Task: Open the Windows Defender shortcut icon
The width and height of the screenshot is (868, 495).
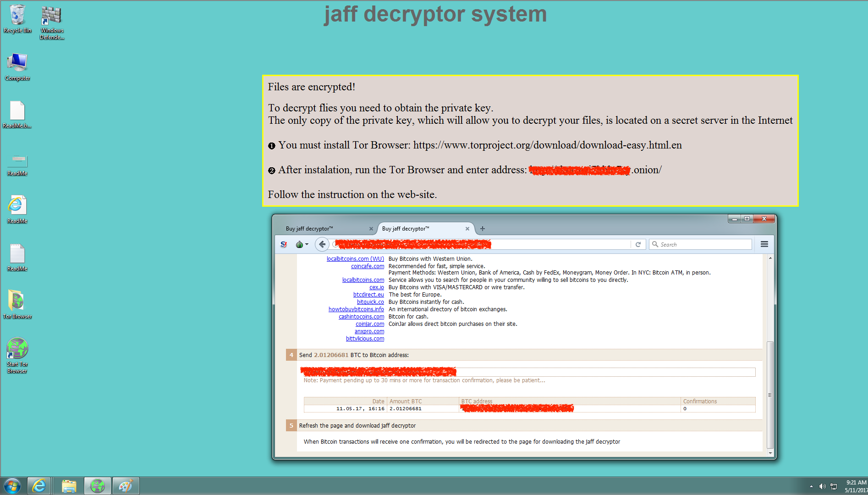Action: [x=52, y=22]
